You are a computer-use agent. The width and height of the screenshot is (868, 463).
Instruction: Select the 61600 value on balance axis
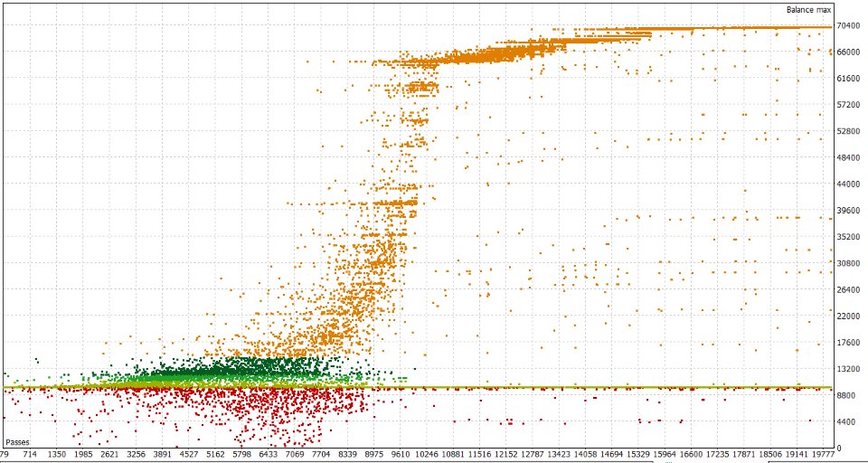[847, 78]
